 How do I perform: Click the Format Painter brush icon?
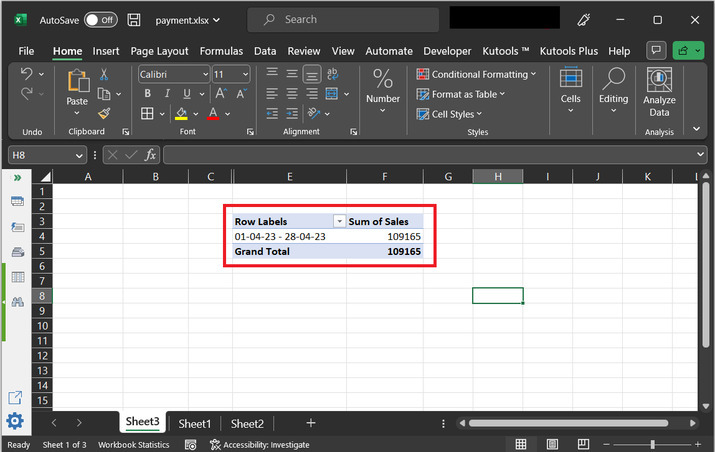104,113
